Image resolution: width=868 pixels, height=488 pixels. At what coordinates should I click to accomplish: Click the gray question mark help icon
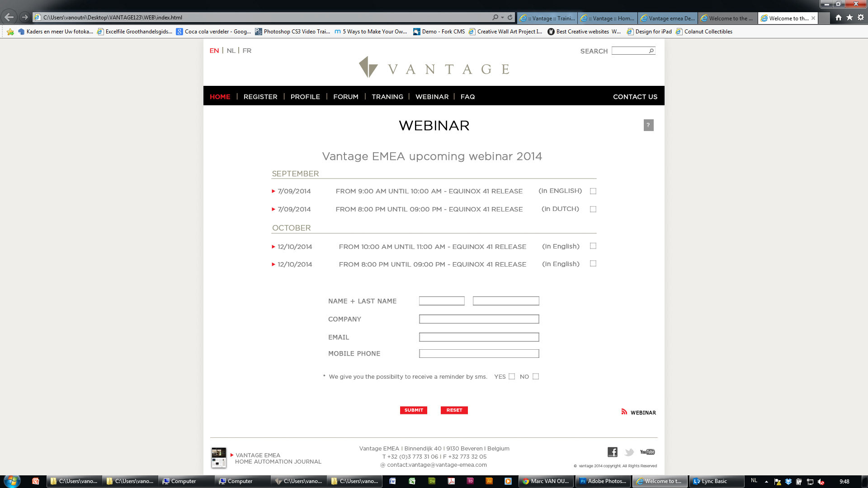click(x=648, y=125)
